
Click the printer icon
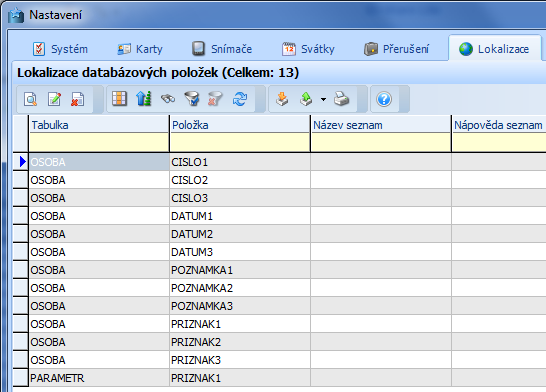tap(341, 99)
